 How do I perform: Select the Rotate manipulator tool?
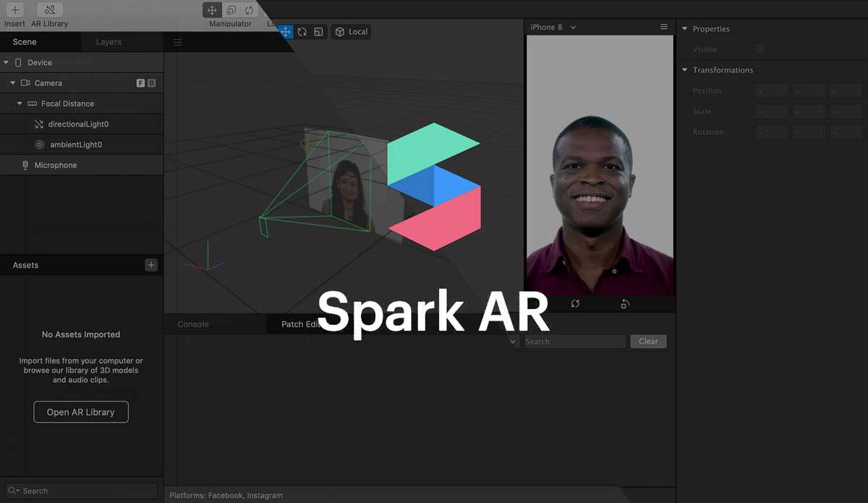coord(302,32)
